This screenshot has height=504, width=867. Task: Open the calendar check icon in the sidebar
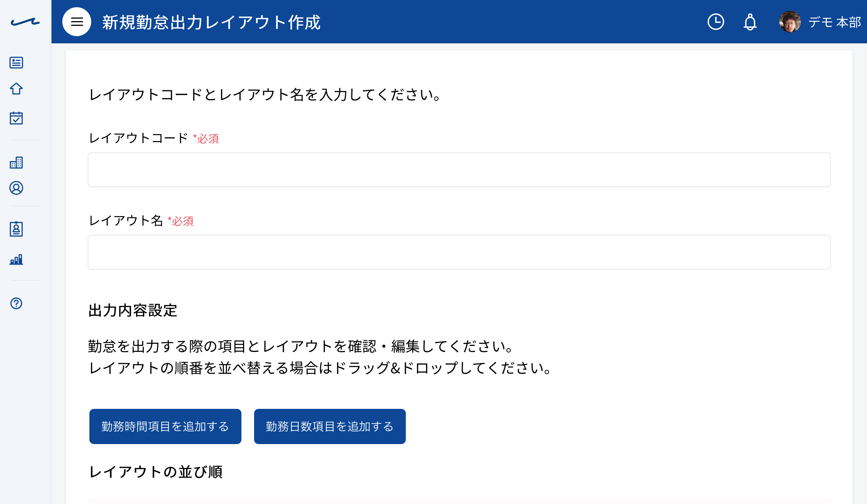pyautogui.click(x=16, y=118)
